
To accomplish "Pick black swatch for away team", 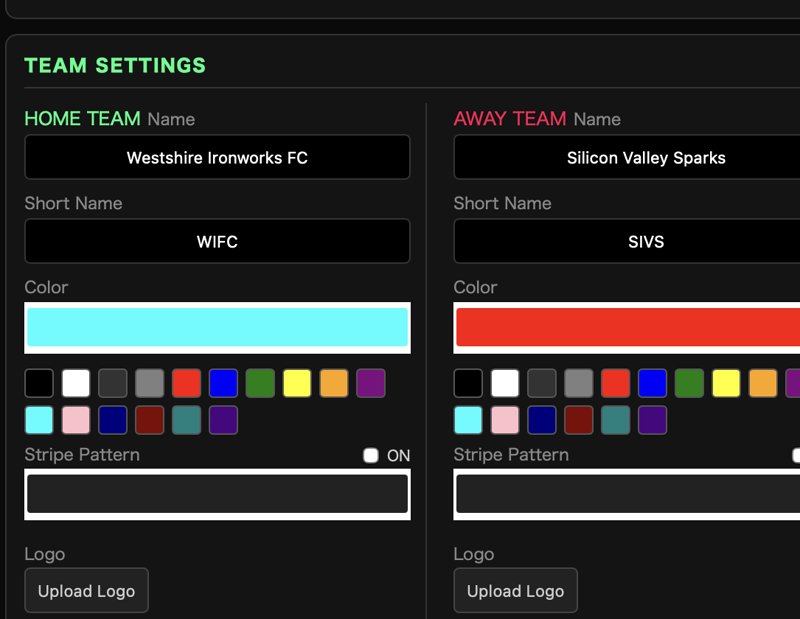I will pyautogui.click(x=468, y=383).
